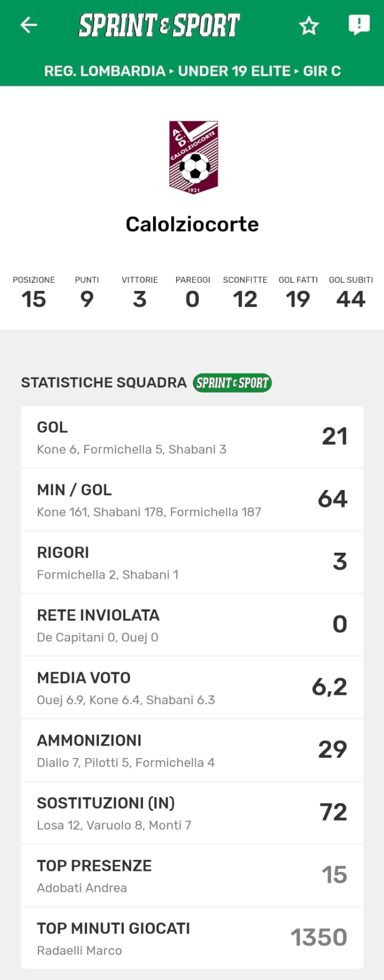Screen dimensions: 384x980
Task: Open the GIR C breadcrumb
Action: point(322,71)
